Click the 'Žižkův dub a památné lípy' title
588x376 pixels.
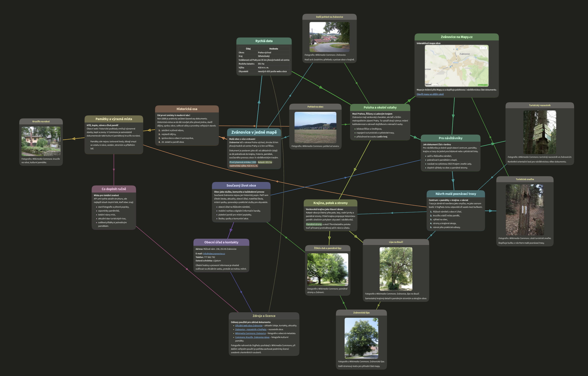(328, 248)
